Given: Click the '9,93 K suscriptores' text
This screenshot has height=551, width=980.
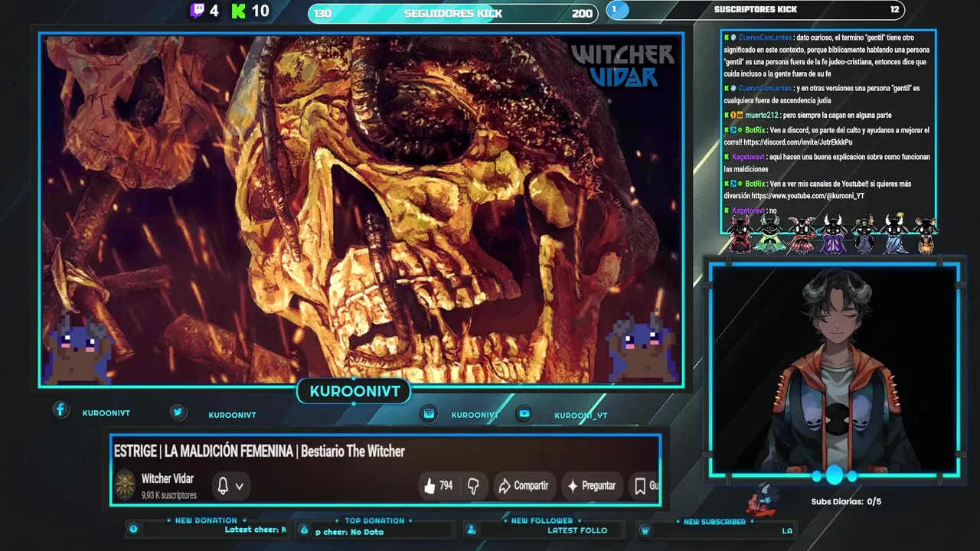Looking at the screenshot, I should click(x=168, y=495).
